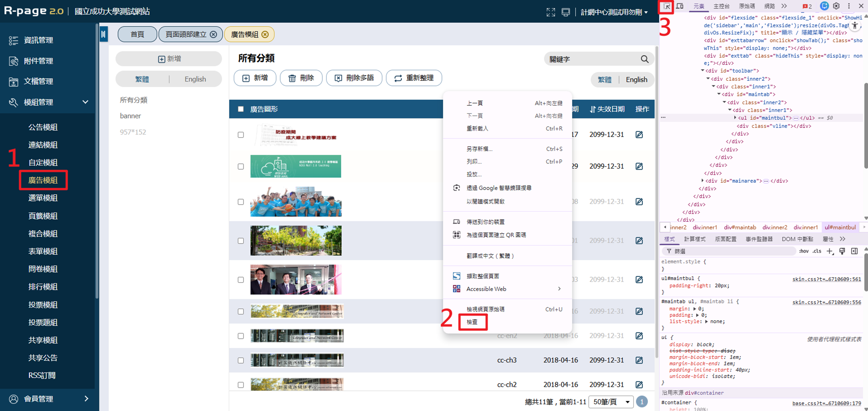This screenshot has width=868, height=411.
Task: Click the monitor preview icon in header
Action: (565, 12)
